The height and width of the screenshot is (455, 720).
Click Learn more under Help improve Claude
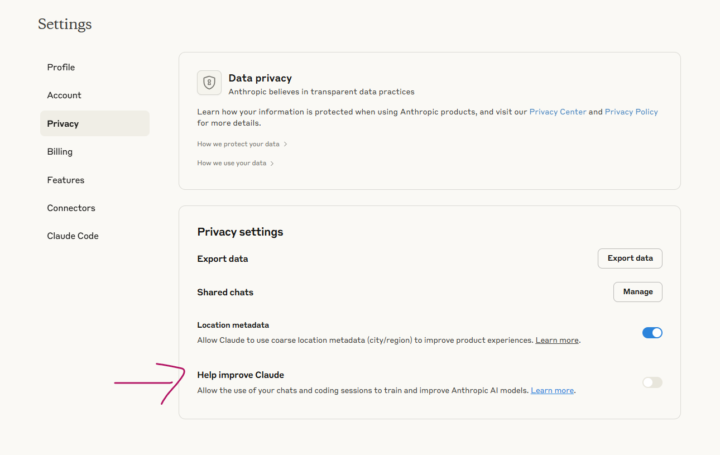click(x=552, y=390)
